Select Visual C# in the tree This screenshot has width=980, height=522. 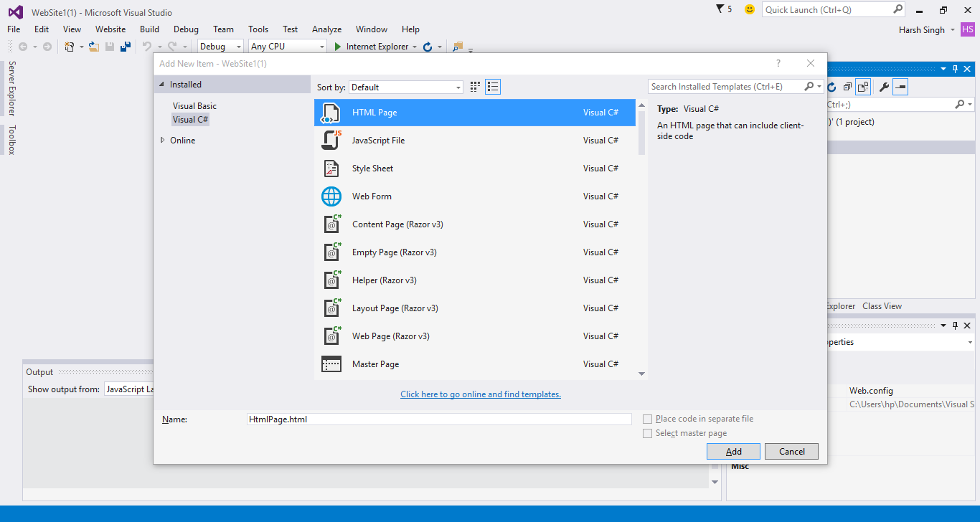coord(190,120)
